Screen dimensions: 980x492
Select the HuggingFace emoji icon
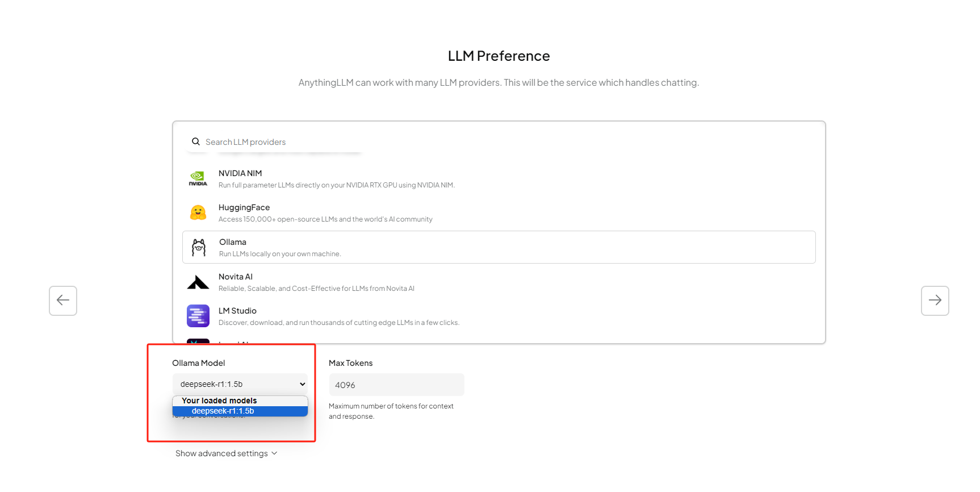(198, 212)
